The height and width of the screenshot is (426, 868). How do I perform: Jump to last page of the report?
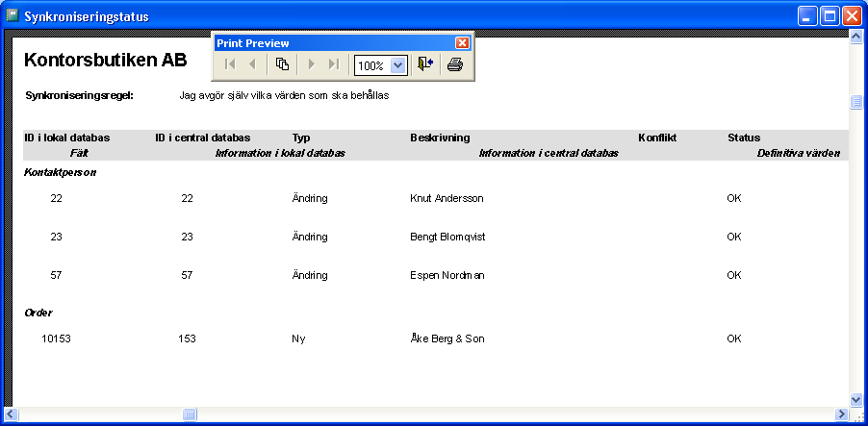pyautogui.click(x=333, y=64)
